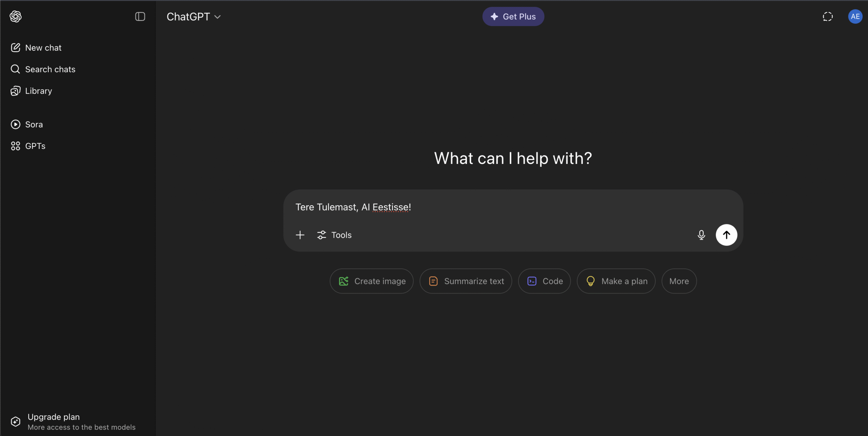Open the GPTs page
The height and width of the screenshot is (436, 868).
(28, 146)
